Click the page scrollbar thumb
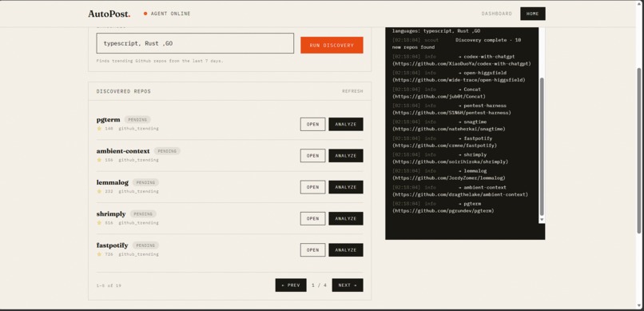The height and width of the screenshot is (311, 644). coord(638,151)
